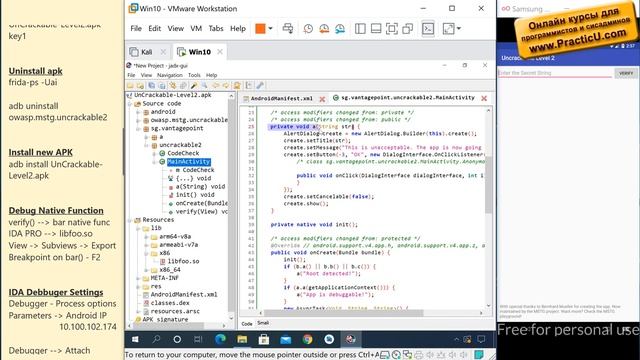This screenshot has height=360, width=640.
Task: Click the stretch guest display icon
Action: tap(448, 29)
